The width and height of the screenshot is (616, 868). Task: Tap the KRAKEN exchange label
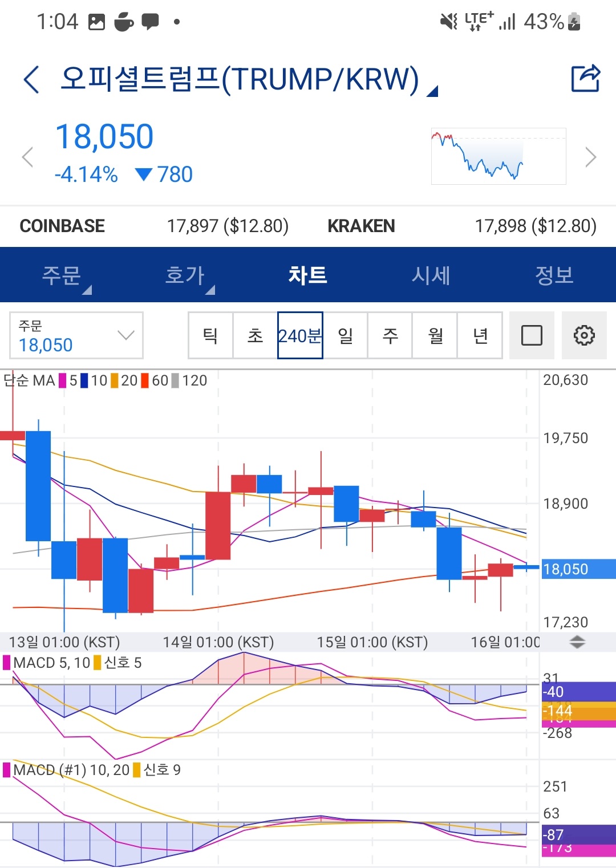click(361, 226)
